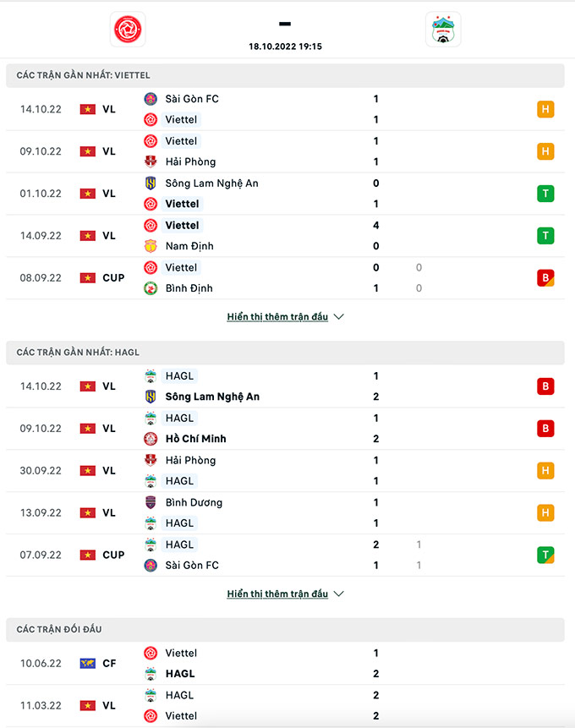575x728 pixels.
Task: Click the Nam Định team crest
Action: [151, 246]
